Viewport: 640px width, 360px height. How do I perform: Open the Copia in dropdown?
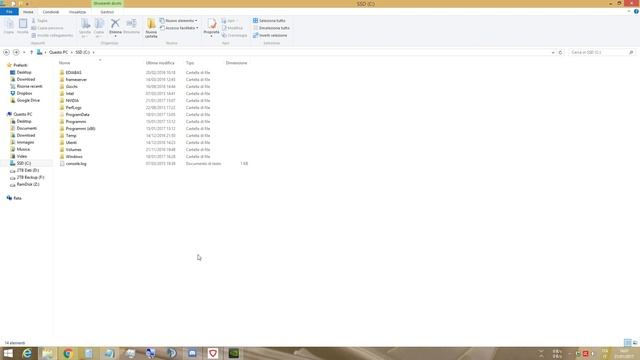point(99,28)
